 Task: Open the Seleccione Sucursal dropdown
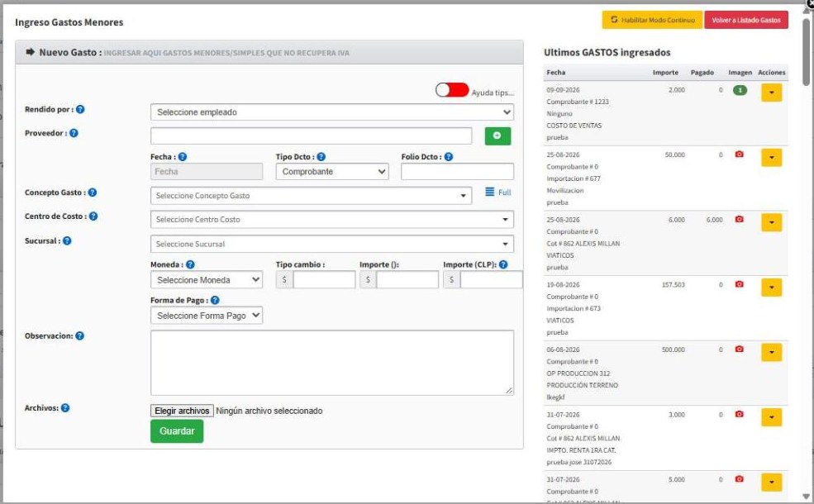332,244
